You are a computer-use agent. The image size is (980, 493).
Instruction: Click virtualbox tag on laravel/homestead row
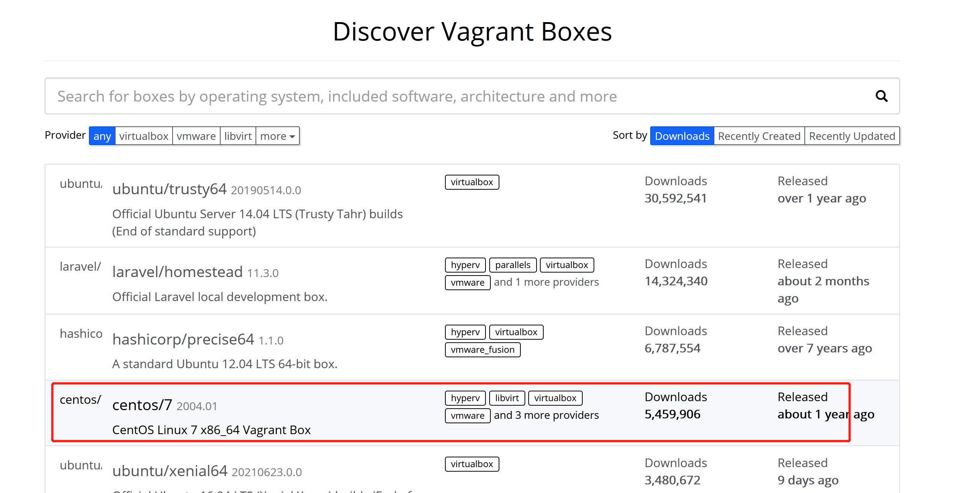click(567, 265)
